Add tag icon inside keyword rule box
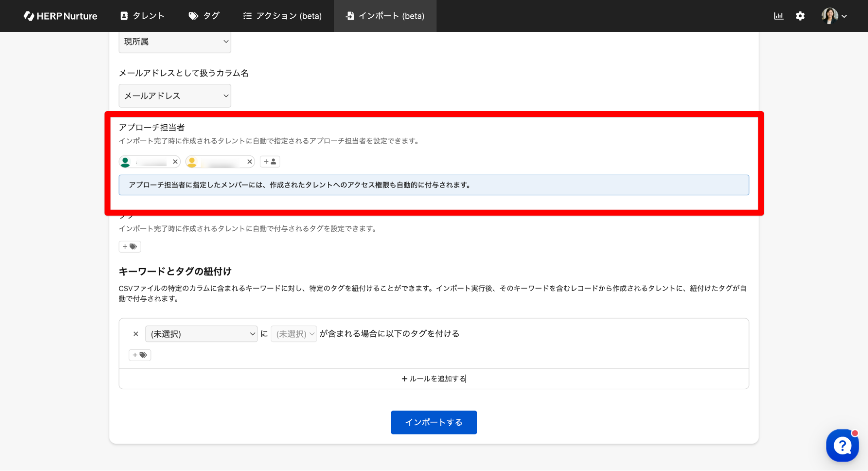Viewport: 868px width, 471px height. coord(139,355)
